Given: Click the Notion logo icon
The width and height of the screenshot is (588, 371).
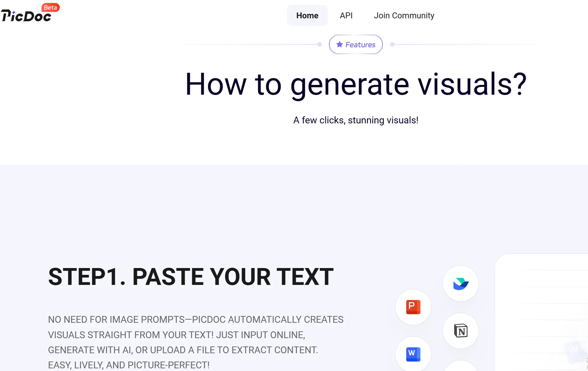Looking at the screenshot, I should (x=460, y=331).
